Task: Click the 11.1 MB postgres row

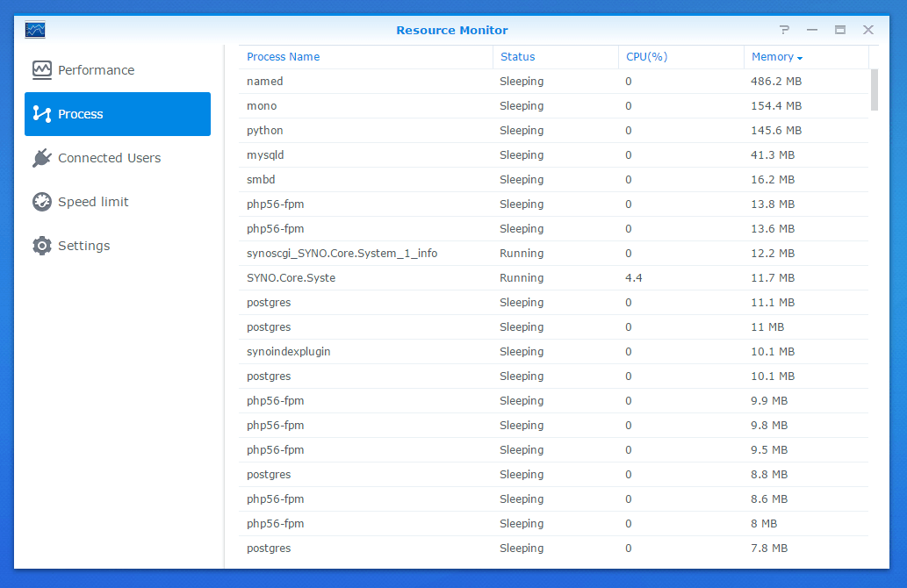Action: pos(553,303)
